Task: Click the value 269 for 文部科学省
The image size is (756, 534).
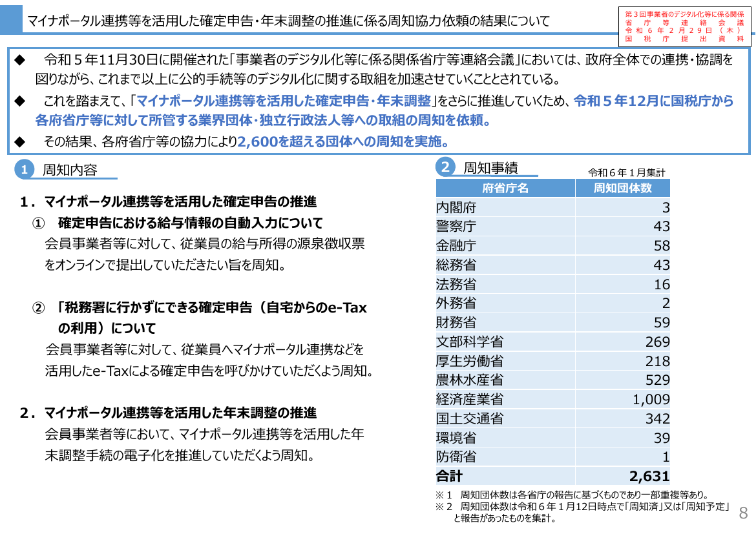Action: [x=658, y=341]
